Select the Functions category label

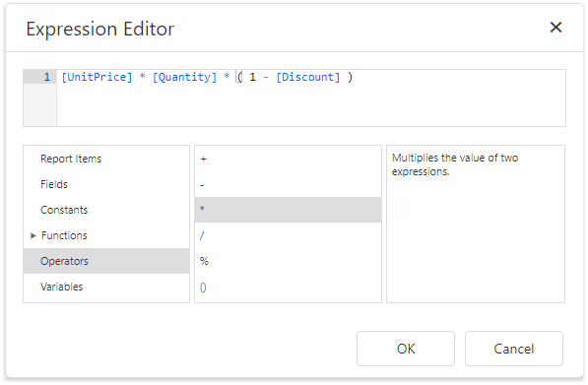tap(64, 235)
